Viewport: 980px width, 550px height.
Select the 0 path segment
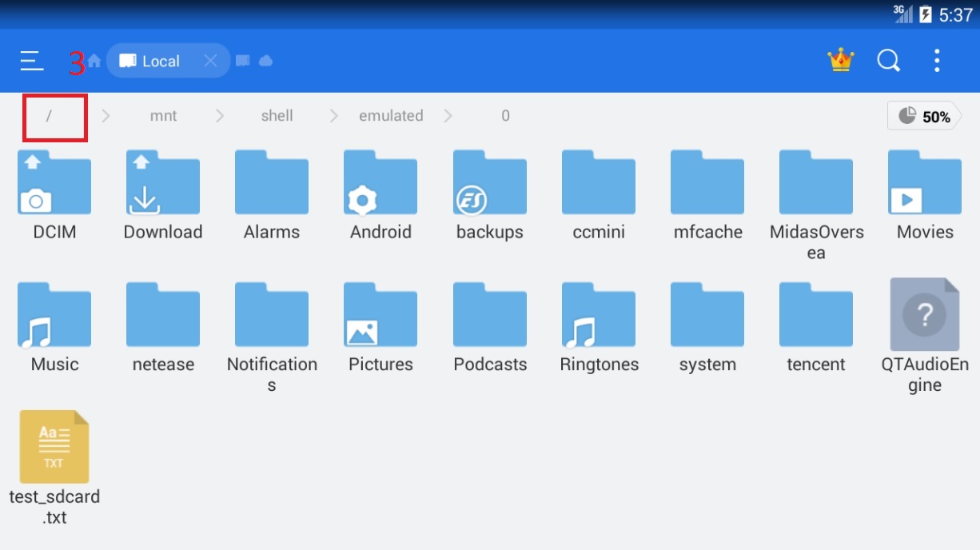pos(505,116)
